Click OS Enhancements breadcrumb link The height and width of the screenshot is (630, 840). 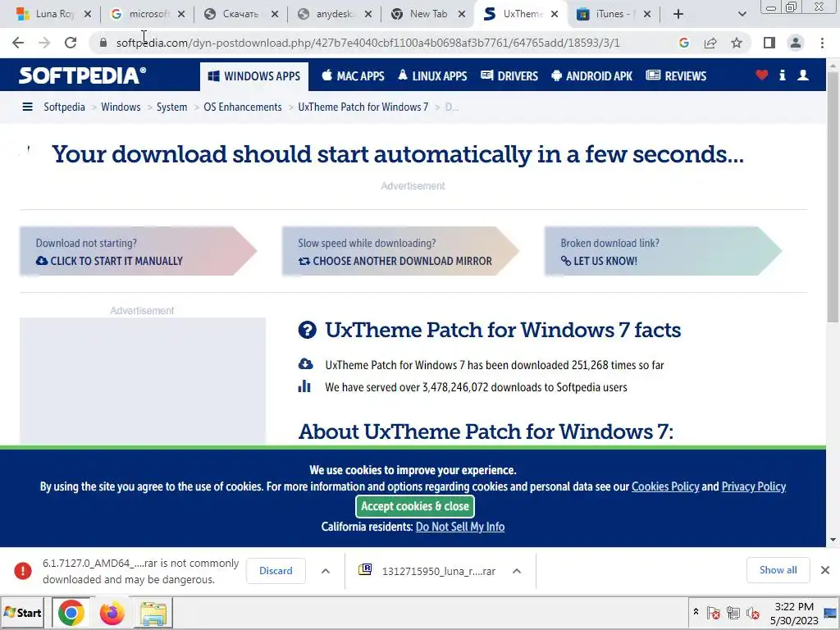tap(242, 107)
